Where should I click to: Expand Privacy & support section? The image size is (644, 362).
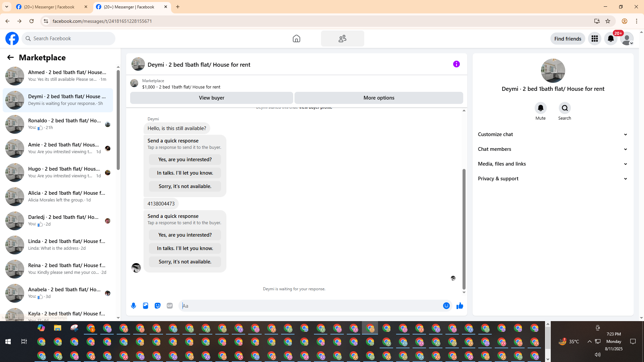(552, 179)
